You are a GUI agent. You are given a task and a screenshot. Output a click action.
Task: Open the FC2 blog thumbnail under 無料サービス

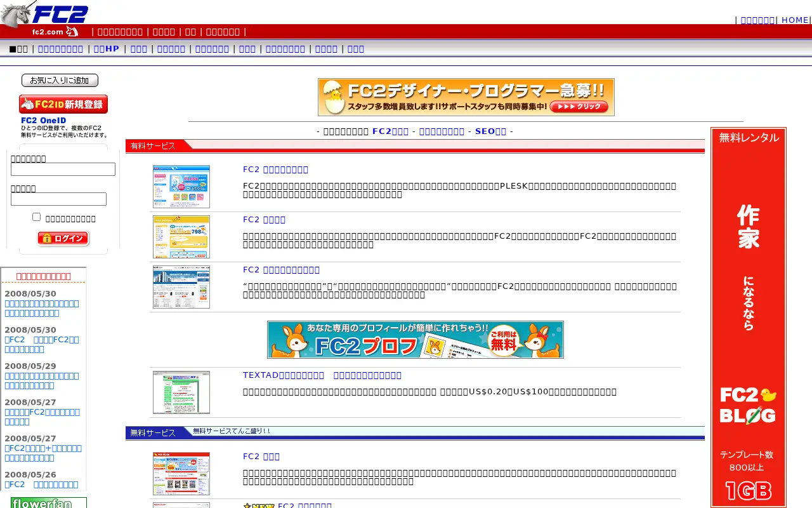tap(181, 474)
